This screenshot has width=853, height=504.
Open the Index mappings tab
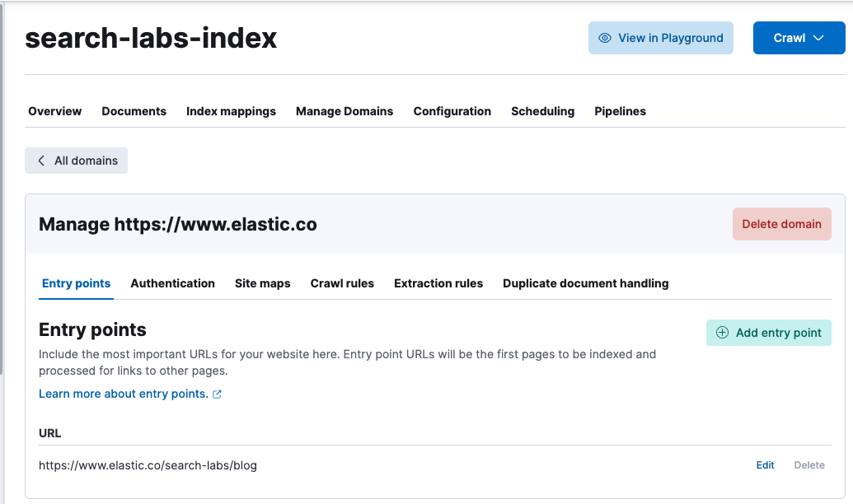[232, 111]
